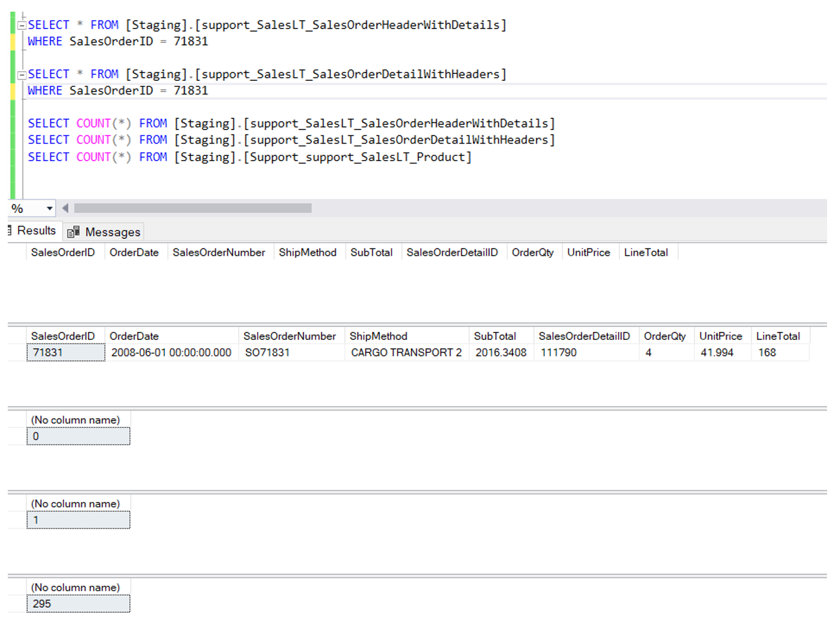Switch to the Messages tab
This screenshot has width=840, height=631.
[x=112, y=232]
